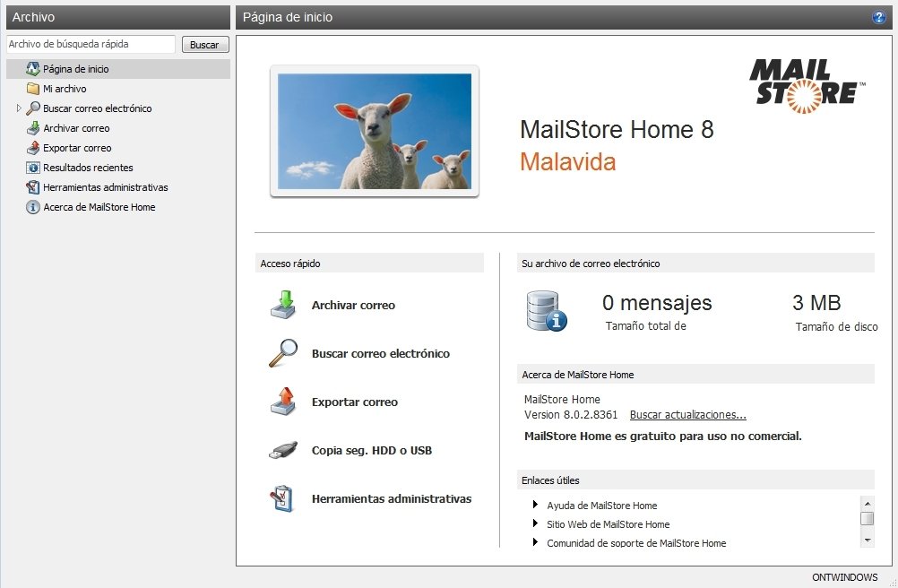Click the Página de inicio home icon in sidebar
This screenshot has height=588, width=898.
click(x=32, y=69)
